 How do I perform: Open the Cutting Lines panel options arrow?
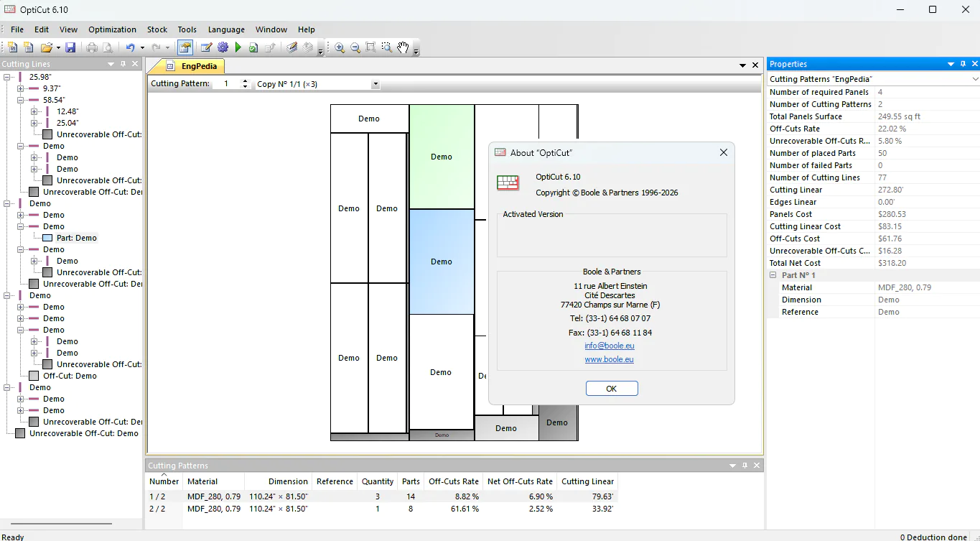(111, 64)
